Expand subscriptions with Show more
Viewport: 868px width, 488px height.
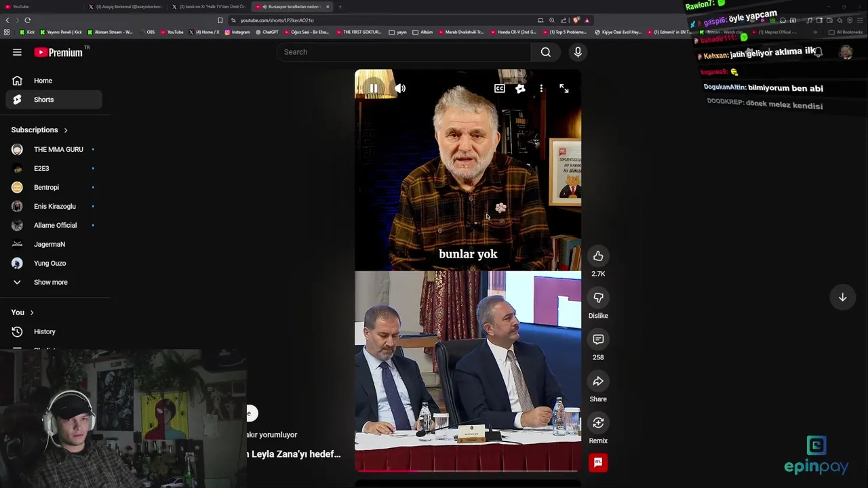[54, 282]
